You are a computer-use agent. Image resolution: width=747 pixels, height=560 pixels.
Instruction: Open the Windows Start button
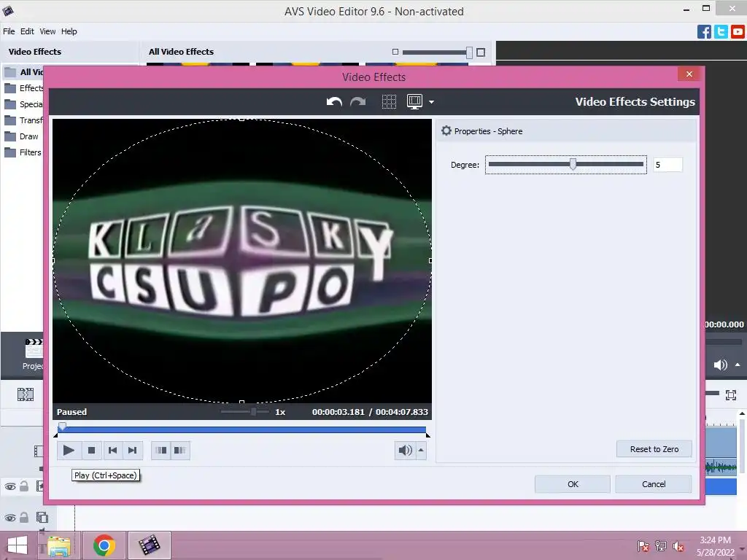pyautogui.click(x=18, y=545)
